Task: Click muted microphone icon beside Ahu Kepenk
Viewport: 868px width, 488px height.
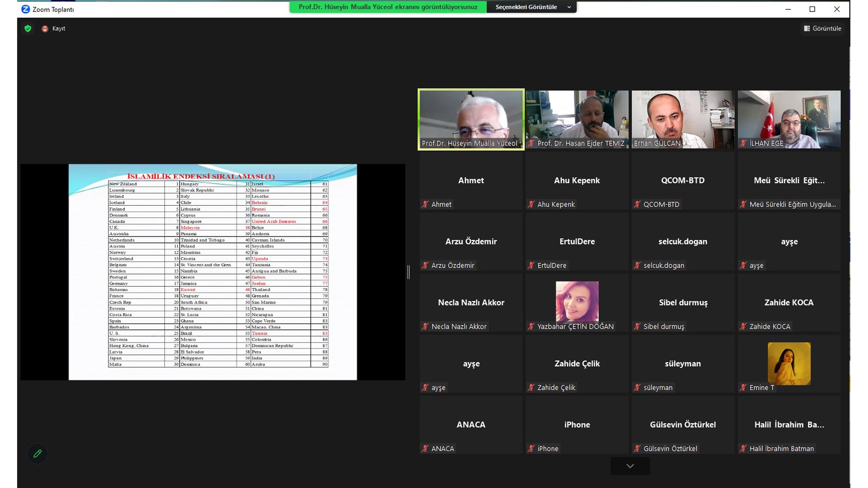Action: point(531,204)
